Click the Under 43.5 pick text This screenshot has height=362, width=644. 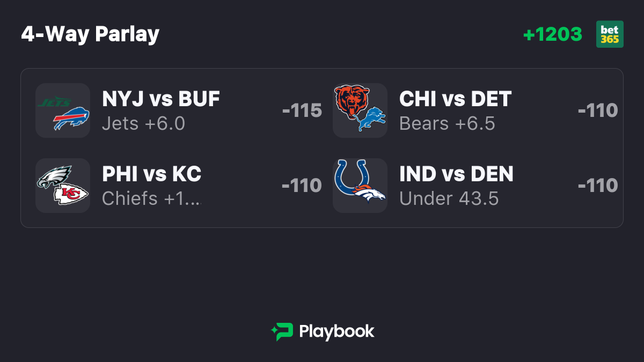click(449, 199)
